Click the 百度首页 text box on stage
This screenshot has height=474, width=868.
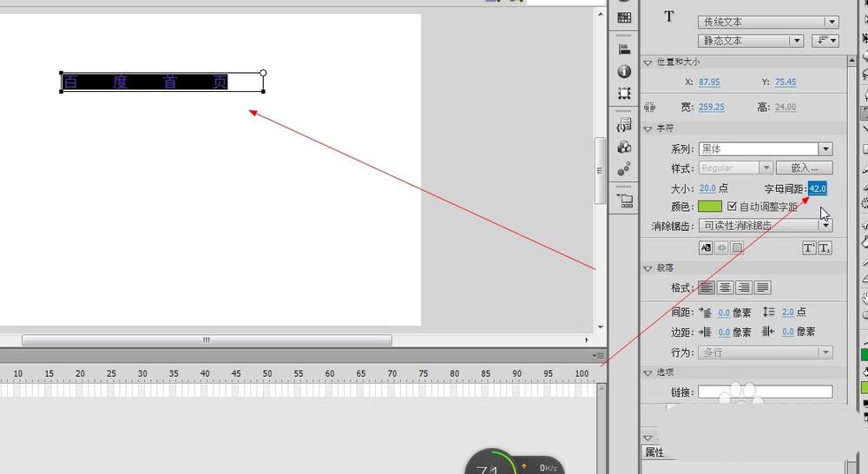pos(161,82)
